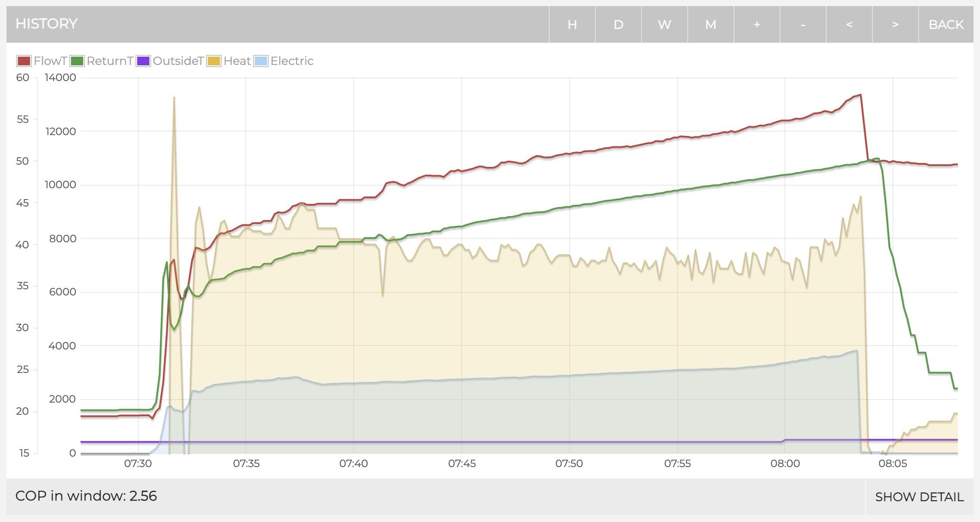
Task: Pan left using the < button
Action: point(849,24)
